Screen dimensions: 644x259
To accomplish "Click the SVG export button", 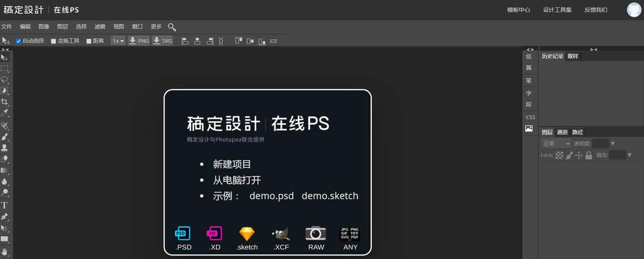I will pos(163,41).
